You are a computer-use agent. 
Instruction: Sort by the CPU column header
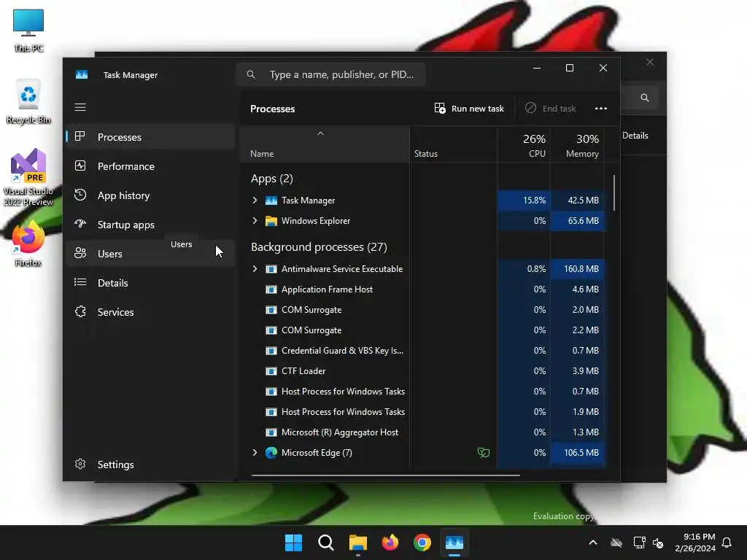[524, 145]
